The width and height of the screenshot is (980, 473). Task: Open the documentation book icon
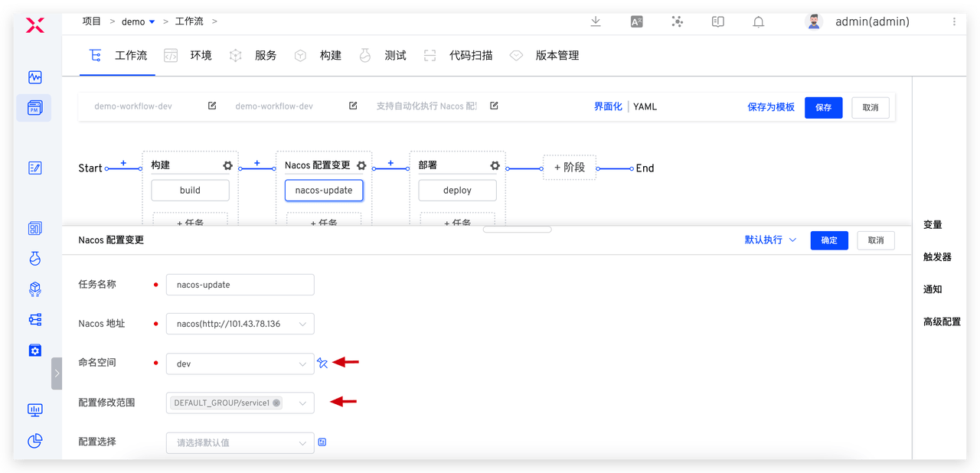717,21
